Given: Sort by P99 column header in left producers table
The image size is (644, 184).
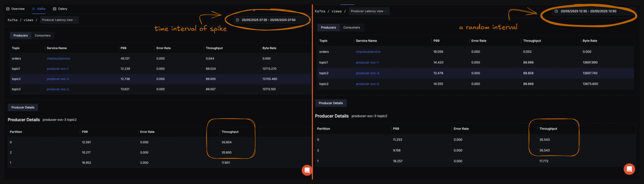Looking at the screenshot, I should coord(123,48).
